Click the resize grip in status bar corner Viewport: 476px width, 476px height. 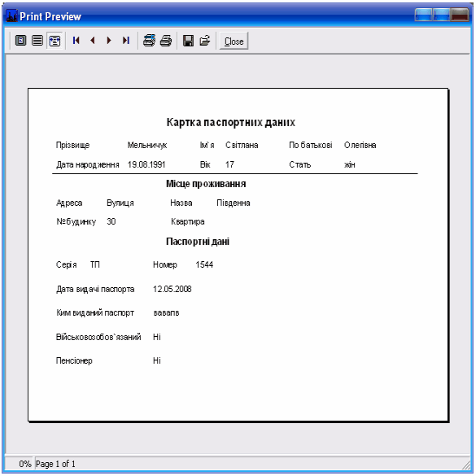click(x=465, y=465)
